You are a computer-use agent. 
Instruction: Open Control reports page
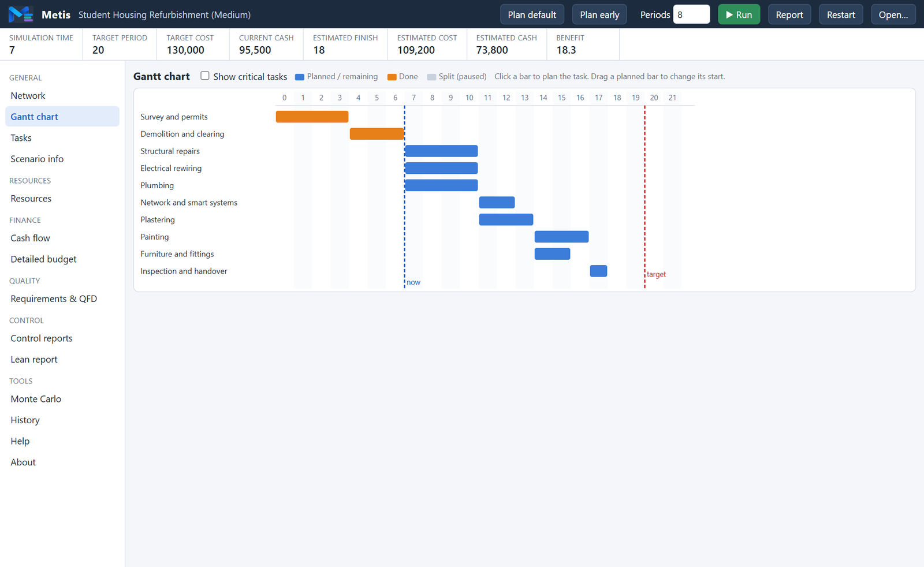pos(62,338)
